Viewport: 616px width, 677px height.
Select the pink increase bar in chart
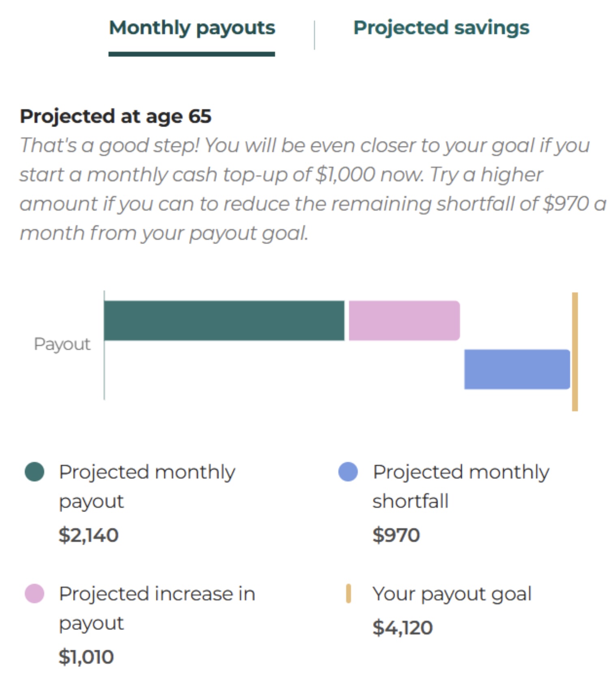pos(404,321)
